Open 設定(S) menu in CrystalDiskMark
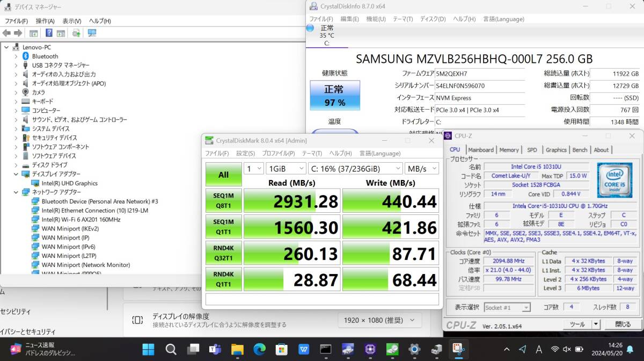Image resolution: width=644 pixels, height=361 pixels. tap(245, 154)
